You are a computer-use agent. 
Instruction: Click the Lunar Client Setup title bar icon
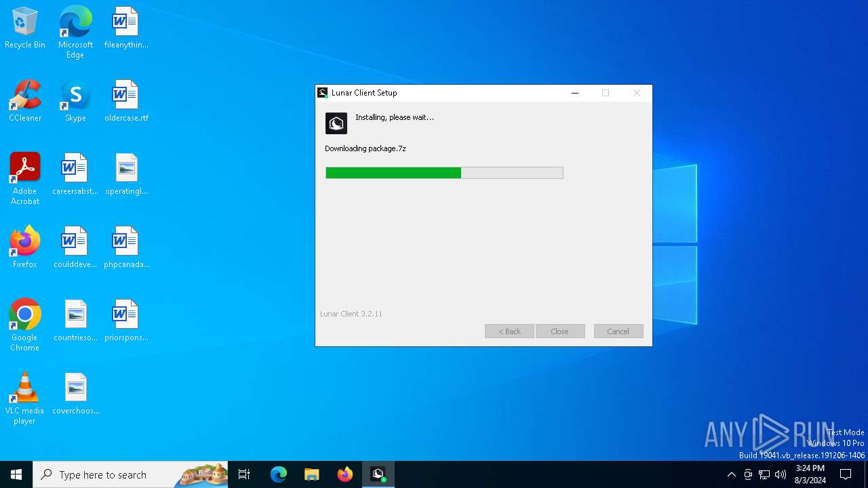(x=323, y=93)
